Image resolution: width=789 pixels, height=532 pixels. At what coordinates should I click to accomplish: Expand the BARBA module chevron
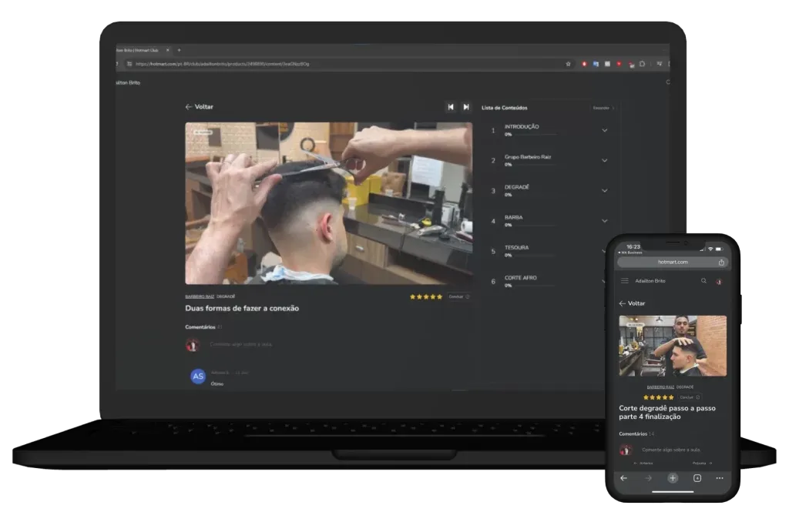click(x=604, y=221)
